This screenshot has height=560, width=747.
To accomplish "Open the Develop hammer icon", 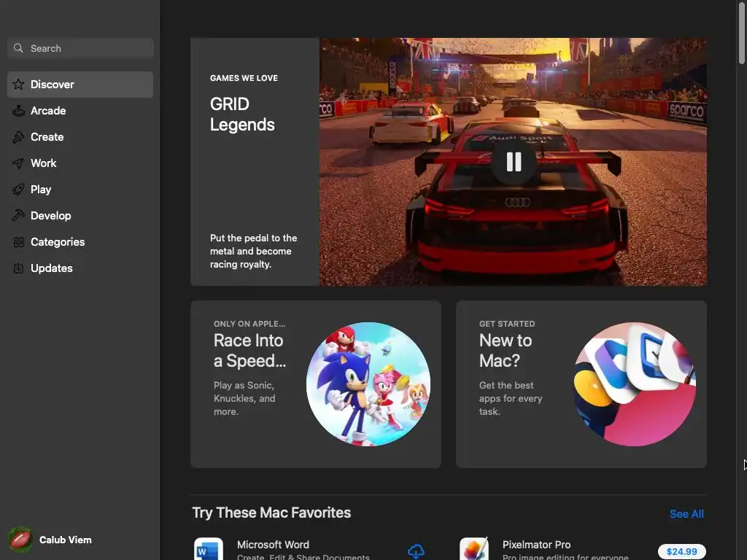I will click(18, 216).
